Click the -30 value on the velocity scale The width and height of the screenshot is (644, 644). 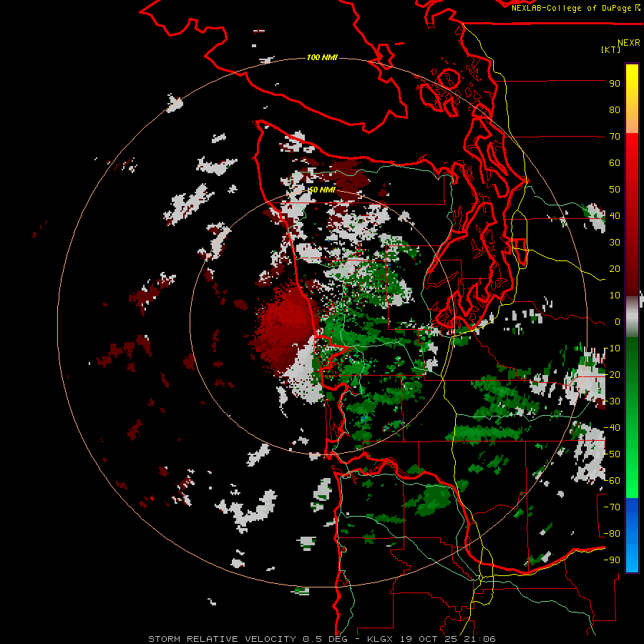(612, 401)
